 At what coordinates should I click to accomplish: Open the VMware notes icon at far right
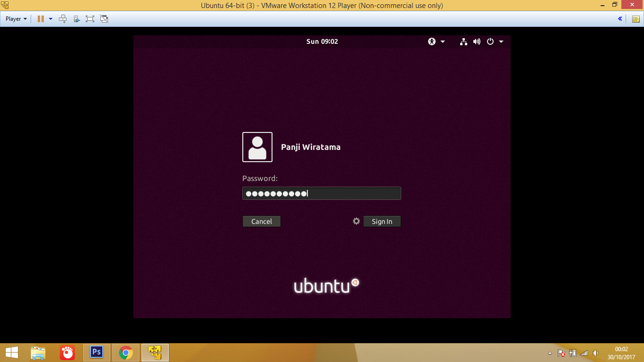tap(635, 19)
